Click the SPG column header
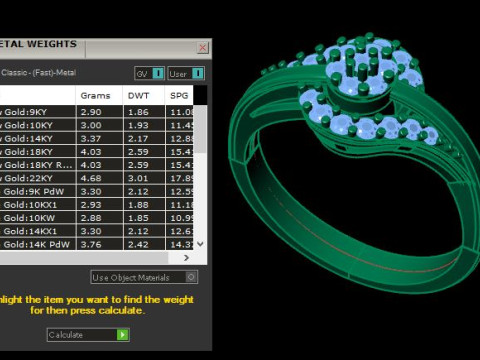The image size is (480, 360). click(x=179, y=96)
